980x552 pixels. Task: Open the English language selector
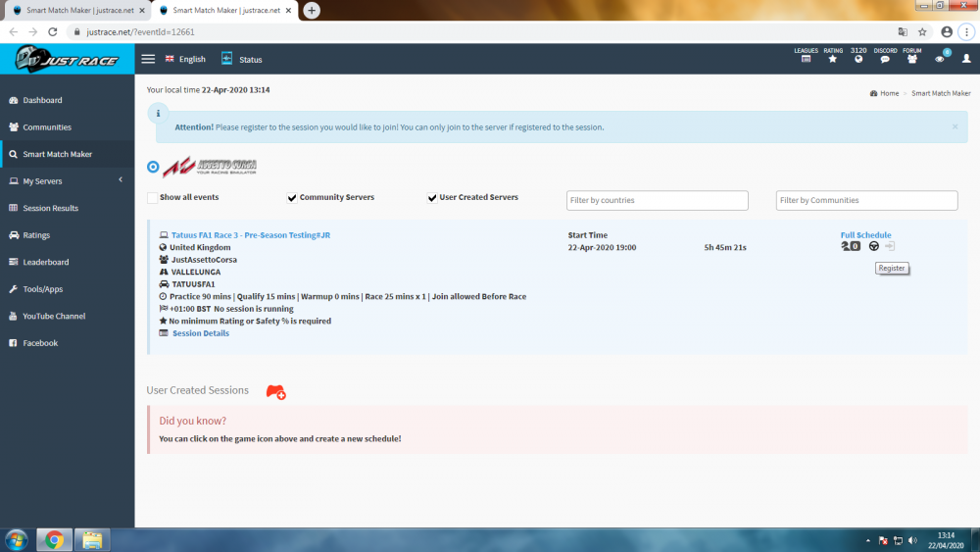click(185, 59)
